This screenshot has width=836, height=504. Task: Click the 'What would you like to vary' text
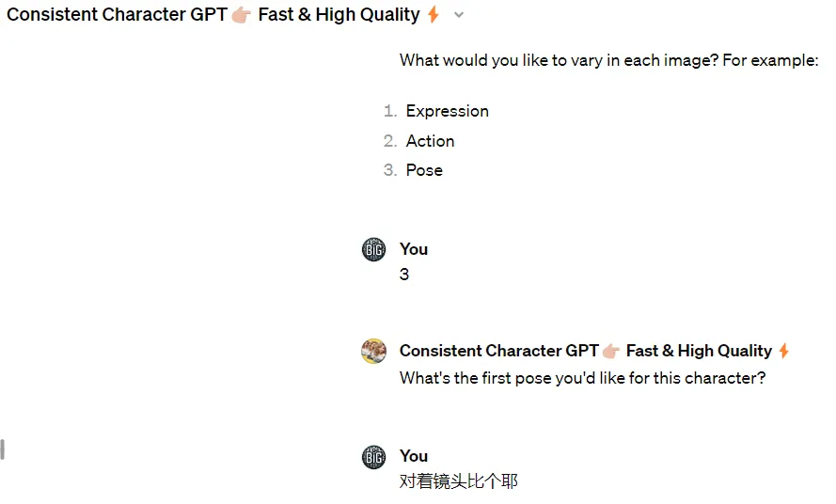pos(608,60)
